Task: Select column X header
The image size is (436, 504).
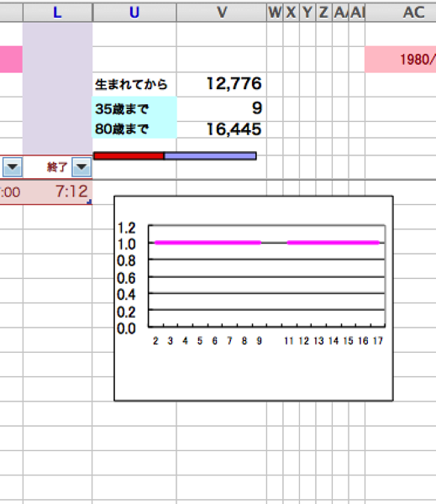Action: pyautogui.click(x=292, y=13)
